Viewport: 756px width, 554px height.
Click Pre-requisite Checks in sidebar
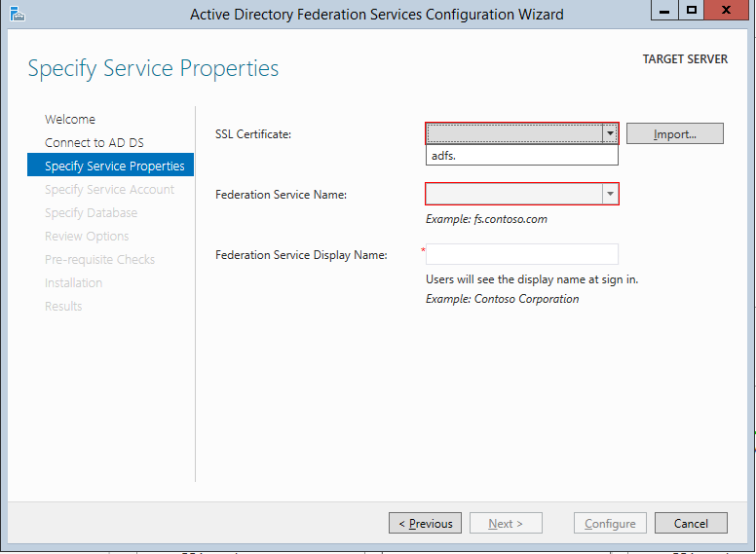click(99, 260)
